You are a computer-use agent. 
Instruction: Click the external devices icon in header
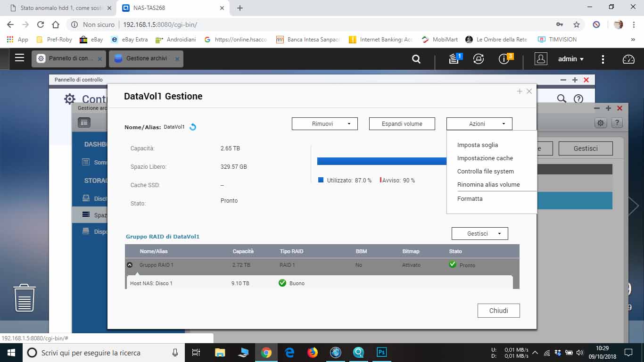479,59
